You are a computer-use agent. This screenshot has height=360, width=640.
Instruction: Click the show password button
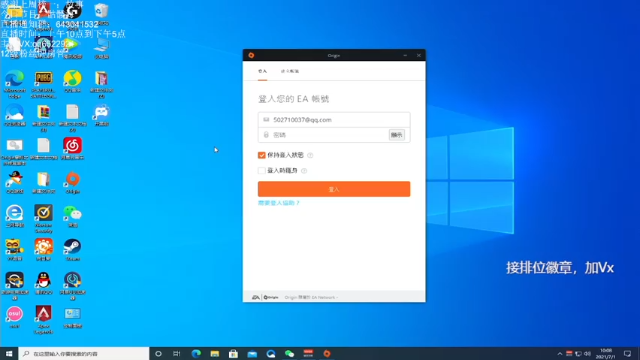point(396,135)
